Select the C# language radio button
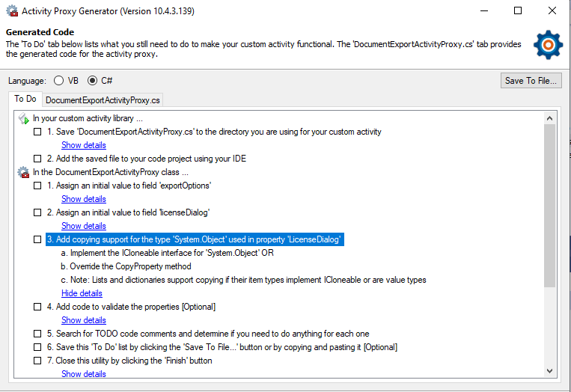571x392 pixels. [93, 81]
